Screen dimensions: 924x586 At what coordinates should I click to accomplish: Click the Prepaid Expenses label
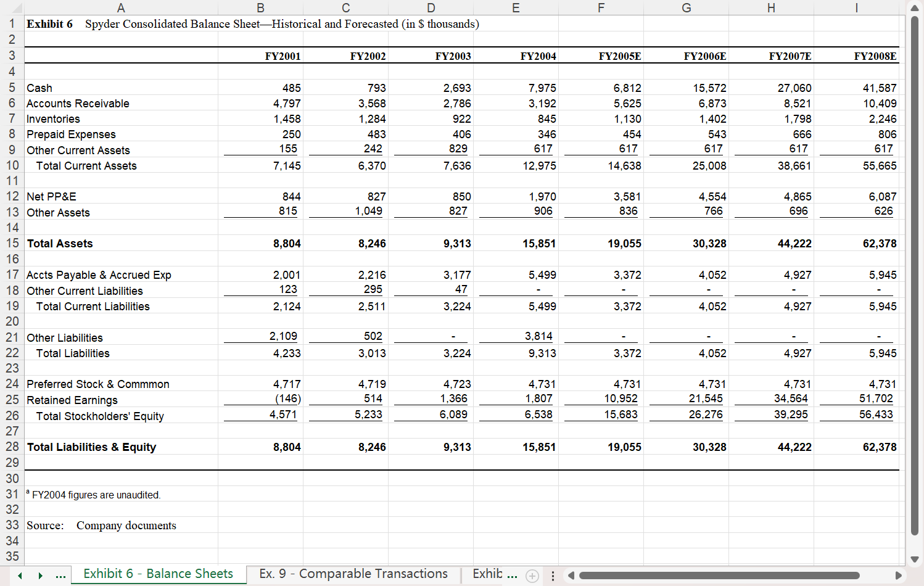pyautogui.click(x=121, y=134)
